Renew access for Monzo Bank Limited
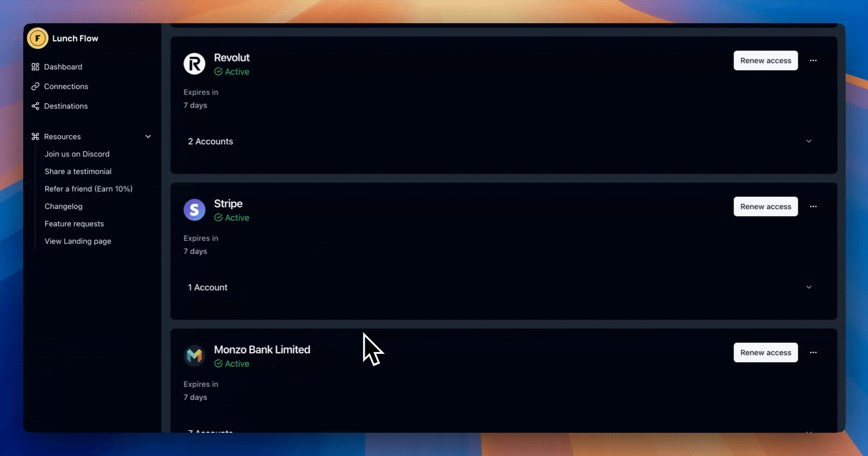The width and height of the screenshot is (868, 456). coord(766,353)
